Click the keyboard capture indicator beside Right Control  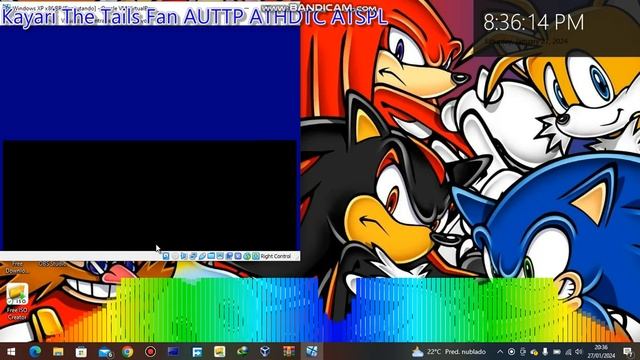tap(256, 256)
